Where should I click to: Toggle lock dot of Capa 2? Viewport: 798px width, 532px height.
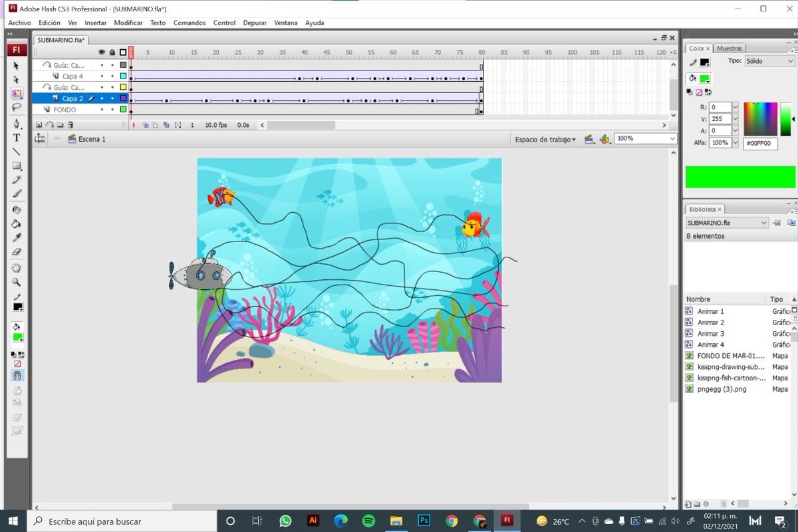pyautogui.click(x=112, y=98)
